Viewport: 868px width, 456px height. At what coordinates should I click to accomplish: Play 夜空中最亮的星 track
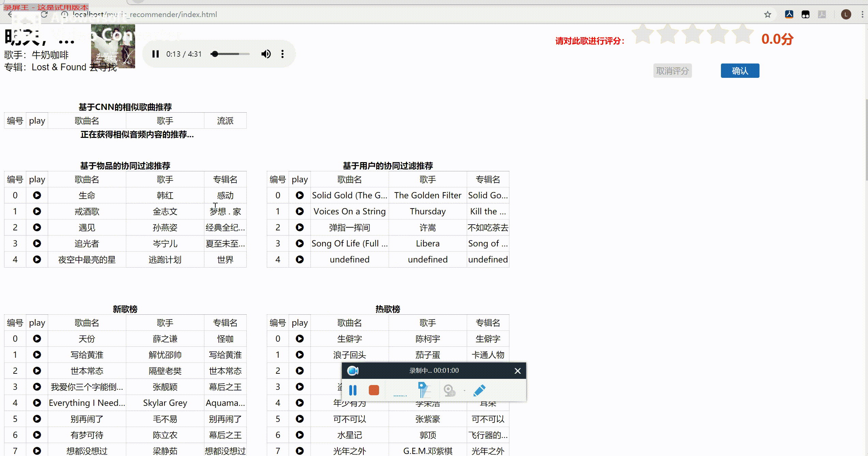click(37, 259)
